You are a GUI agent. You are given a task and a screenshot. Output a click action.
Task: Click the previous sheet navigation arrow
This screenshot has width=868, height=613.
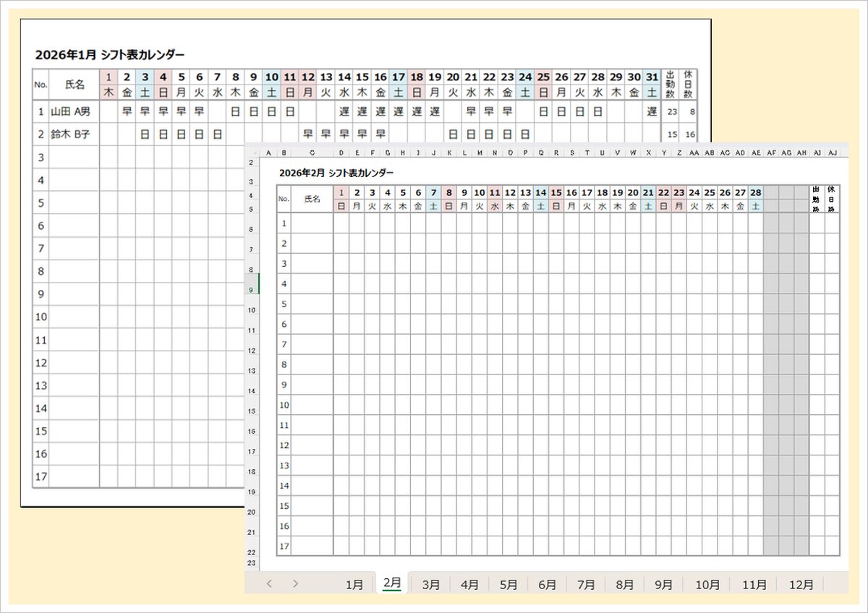pyautogui.click(x=270, y=583)
